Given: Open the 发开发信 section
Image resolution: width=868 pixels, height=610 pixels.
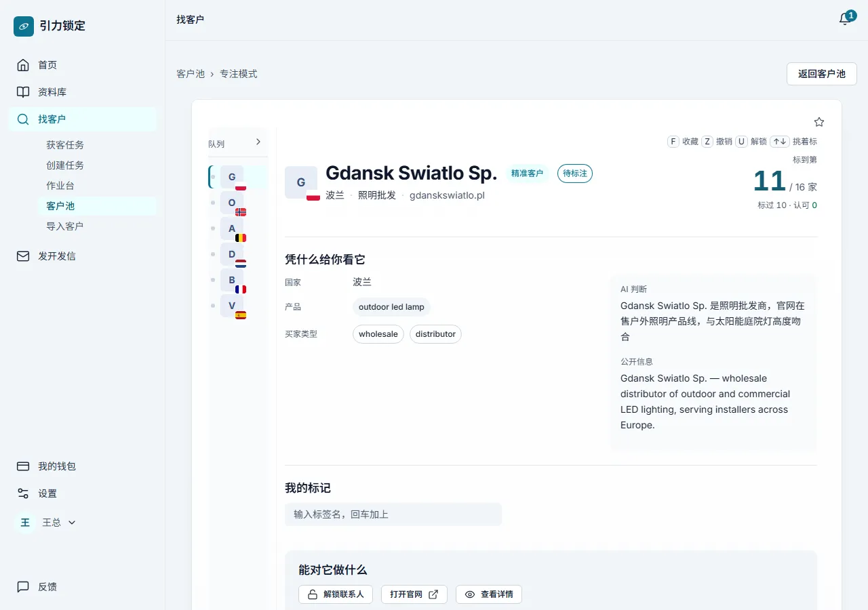Looking at the screenshot, I should point(83,256).
